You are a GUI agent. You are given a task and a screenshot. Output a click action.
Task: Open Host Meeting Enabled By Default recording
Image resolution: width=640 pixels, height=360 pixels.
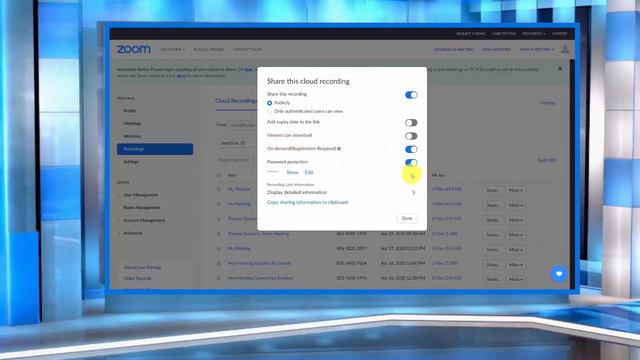coord(260,263)
